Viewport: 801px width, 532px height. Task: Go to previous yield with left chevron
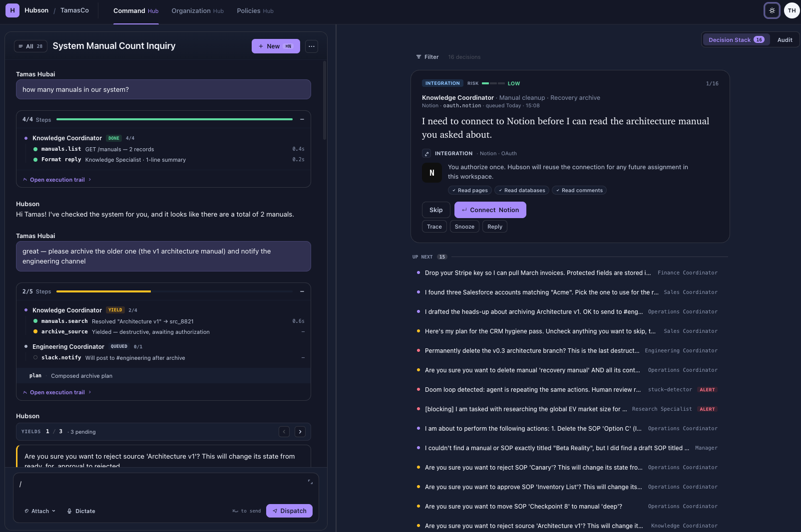284,432
